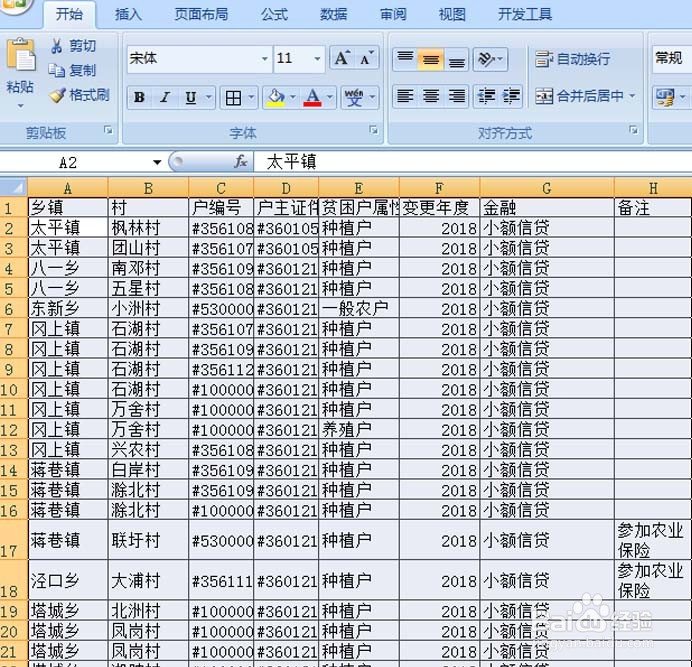The image size is (692, 667).
Task: Open phonetic guide dropdown arrow
Action: coord(372,97)
